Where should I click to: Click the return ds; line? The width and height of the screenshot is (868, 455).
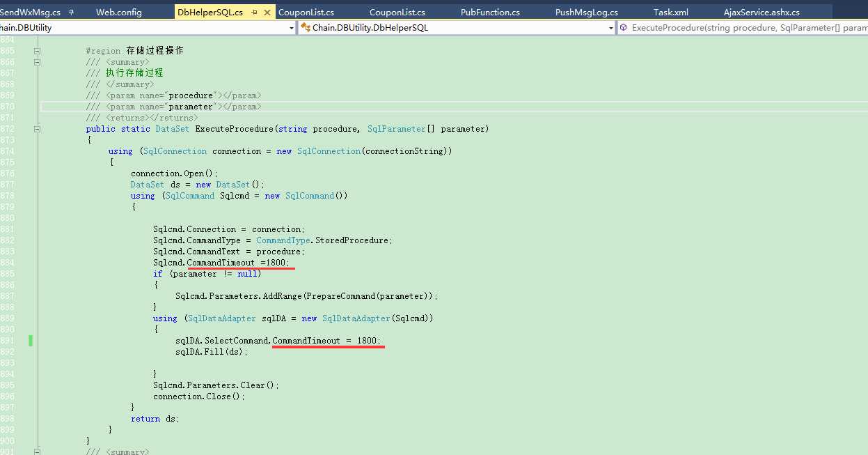[155, 419]
